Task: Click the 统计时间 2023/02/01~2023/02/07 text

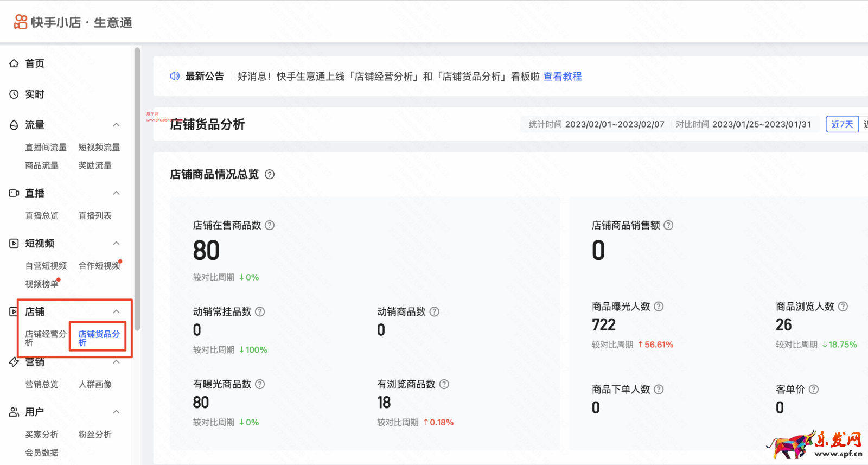Action: (x=597, y=124)
